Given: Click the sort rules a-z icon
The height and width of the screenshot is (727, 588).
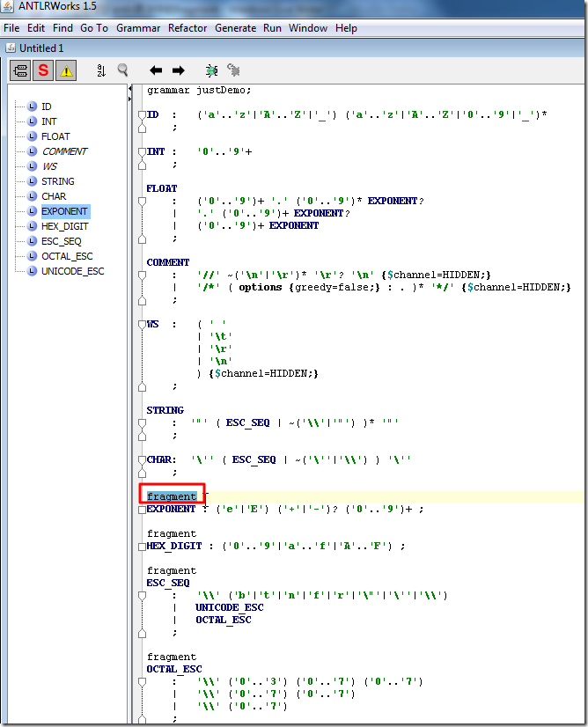Looking at the screenshot, I should click(x=101, y=70).
